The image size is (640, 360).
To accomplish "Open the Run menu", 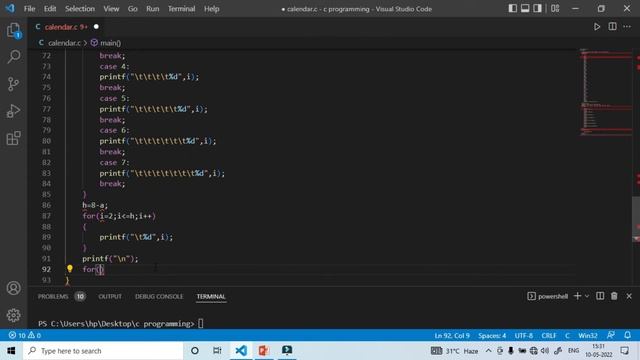I will tap(153, 9).
